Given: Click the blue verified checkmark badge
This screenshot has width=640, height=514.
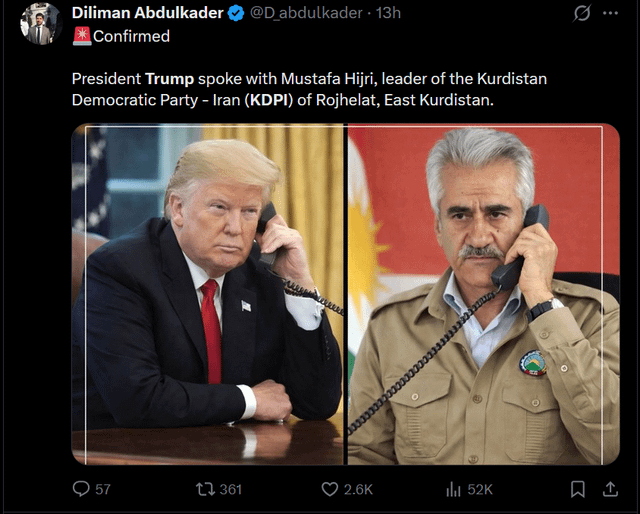Looking at the screenshot, I should pyautogui.click(x=236, y=13).
